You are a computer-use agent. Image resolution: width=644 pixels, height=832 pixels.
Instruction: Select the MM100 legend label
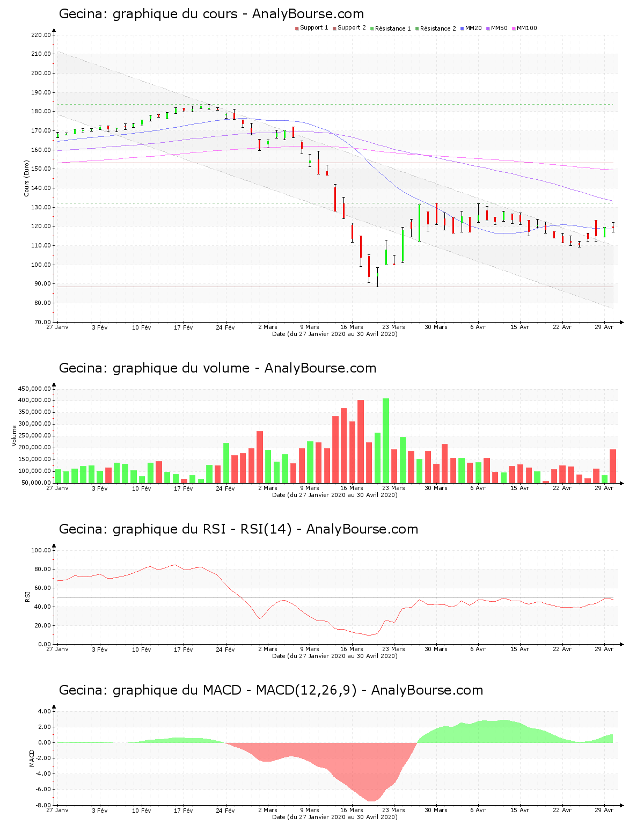pyautogui.click(x=527, y=28)
